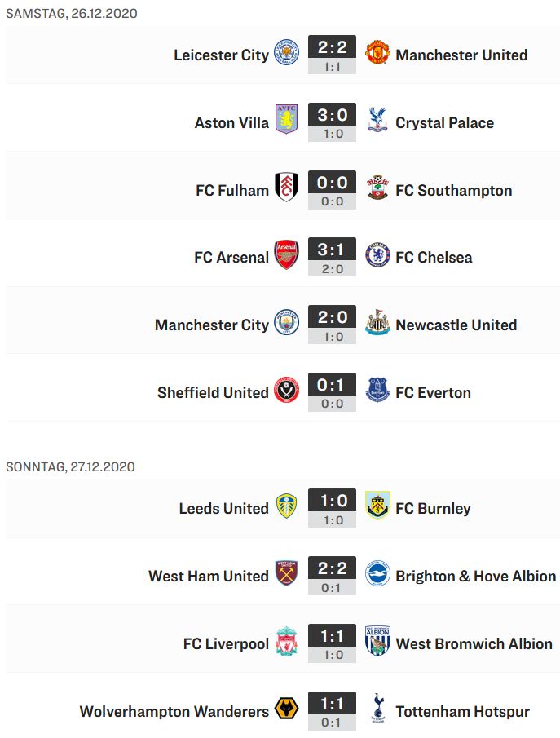Click the Manchester United club crest
The image size is (560, 738).
pos(377,53)
